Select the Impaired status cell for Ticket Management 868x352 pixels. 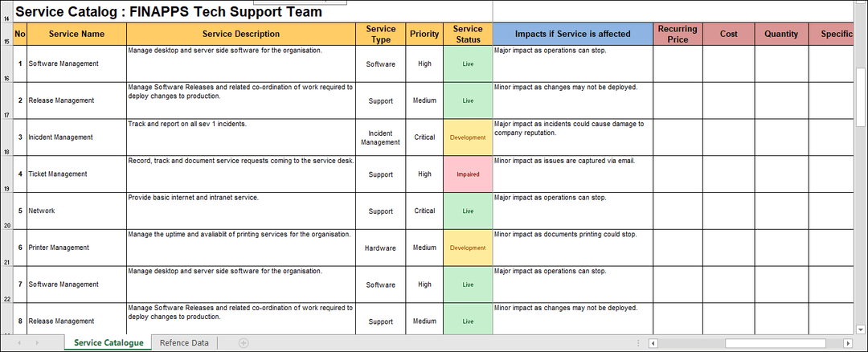(x=468, y=174)
